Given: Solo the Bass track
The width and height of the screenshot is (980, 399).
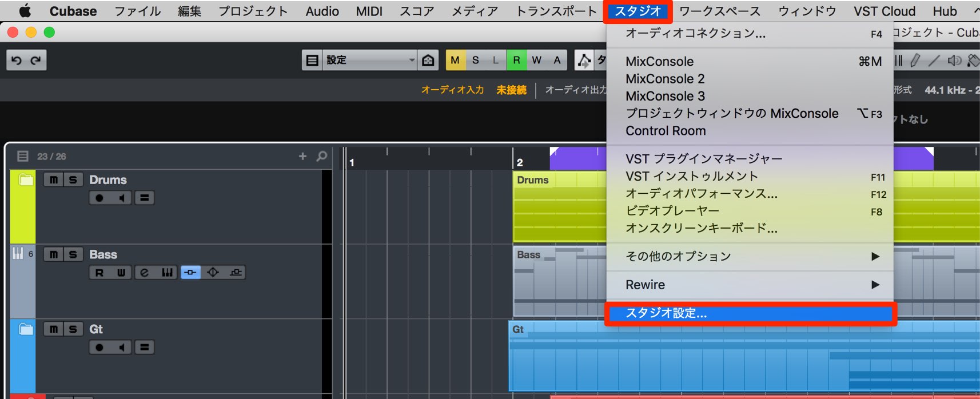Looking at the screenshot, I should [73, 254].
